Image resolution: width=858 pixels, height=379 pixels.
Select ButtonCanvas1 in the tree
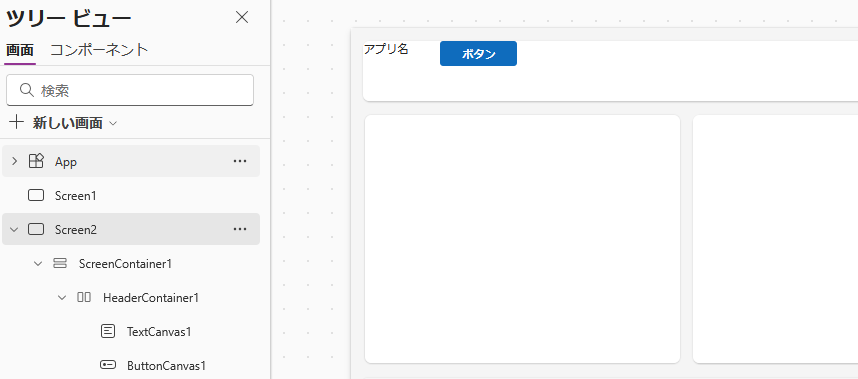click(x=166, y=365)
